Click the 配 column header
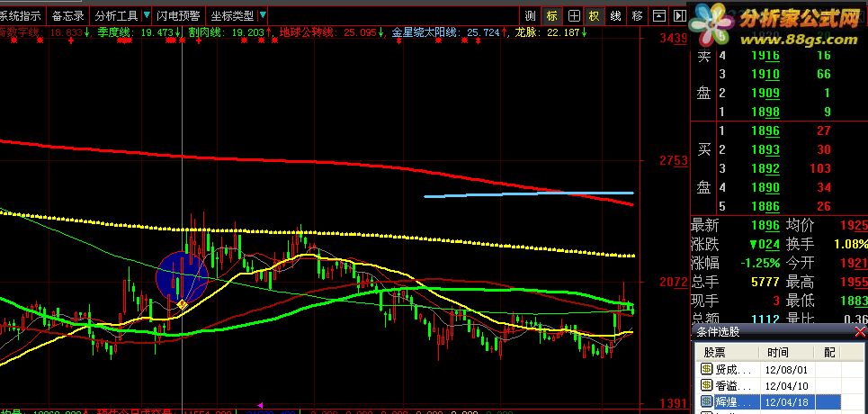 [828, 352]
